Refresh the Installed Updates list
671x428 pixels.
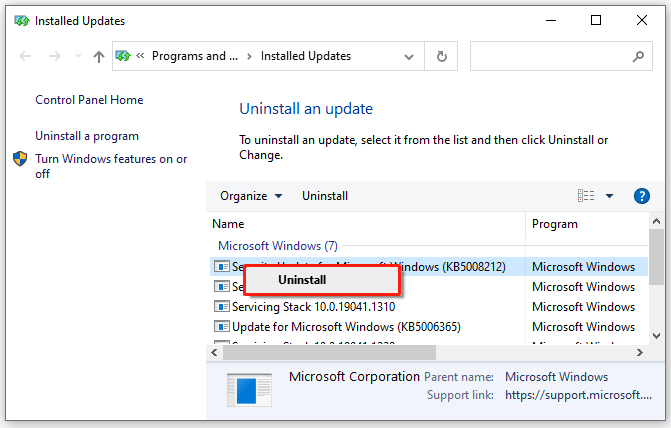(x=441, y=56)
